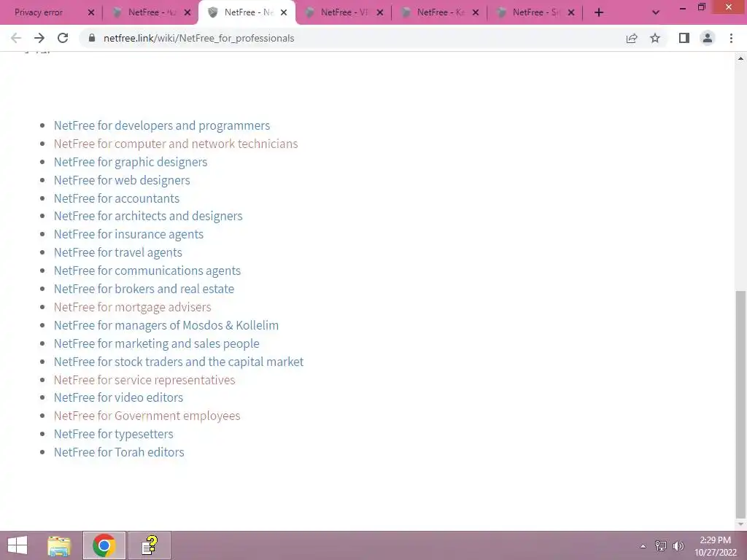Open the Windows Start menu
The image size is (747, 560).
tap(18, 545)
